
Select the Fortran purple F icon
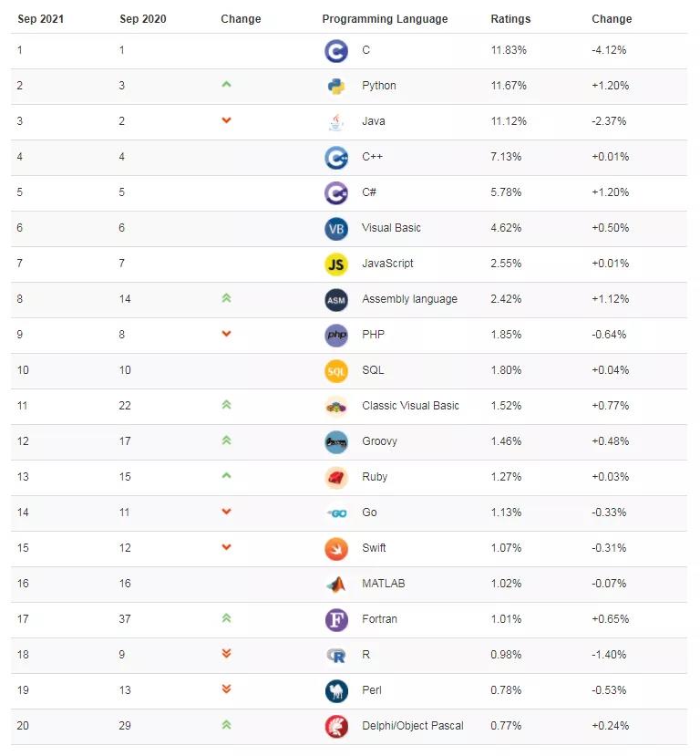[335, 619]
